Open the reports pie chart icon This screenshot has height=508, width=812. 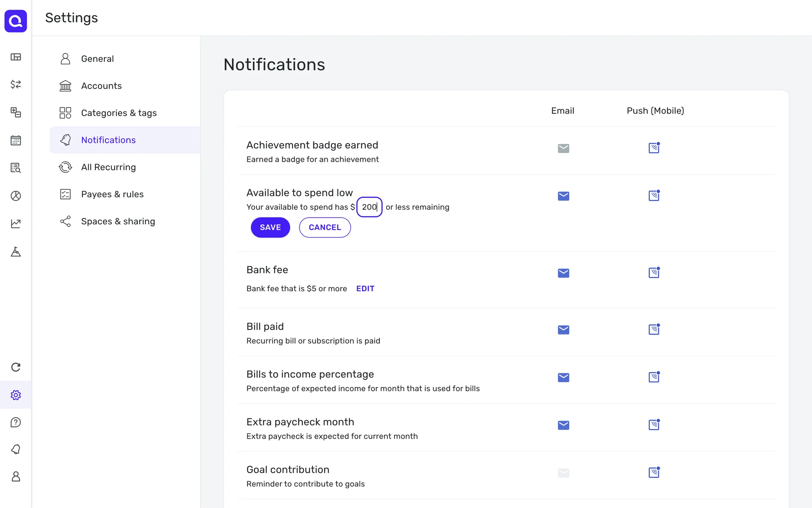(x=16, y=196)
